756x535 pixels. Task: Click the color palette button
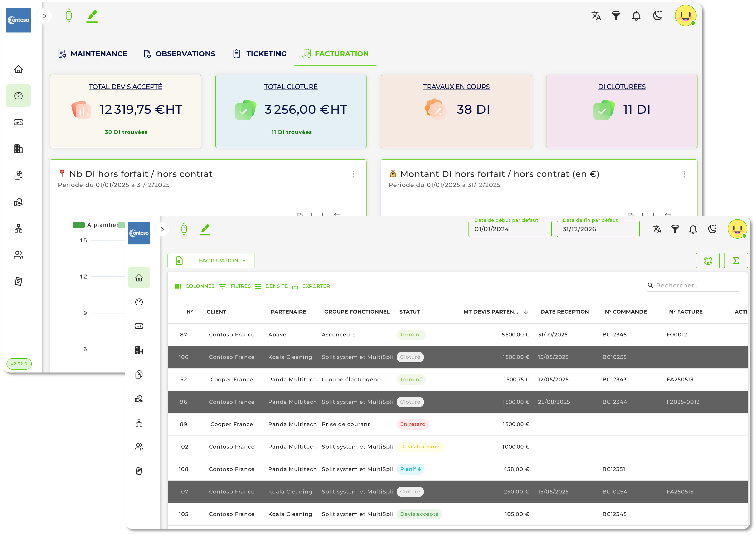coord(707,261)
